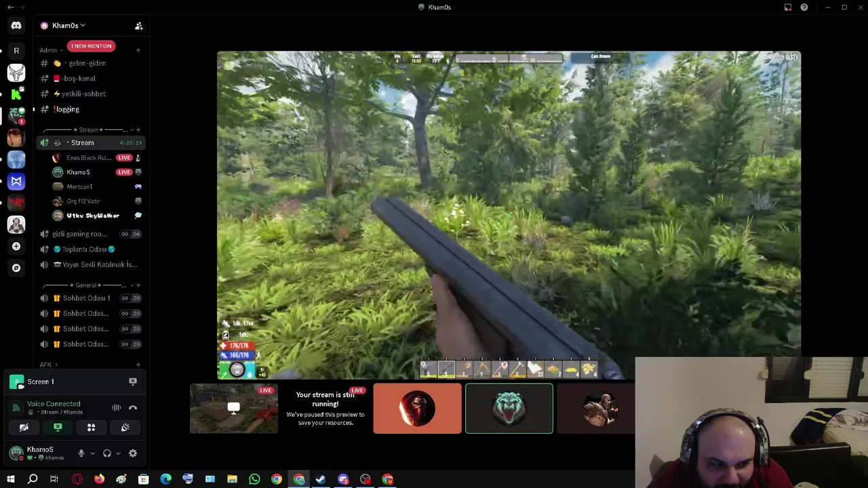Image resolution: width=868 pixels, height=488 pixels.
Task: Add a channel to General category
Action: [x=138, y=285]
